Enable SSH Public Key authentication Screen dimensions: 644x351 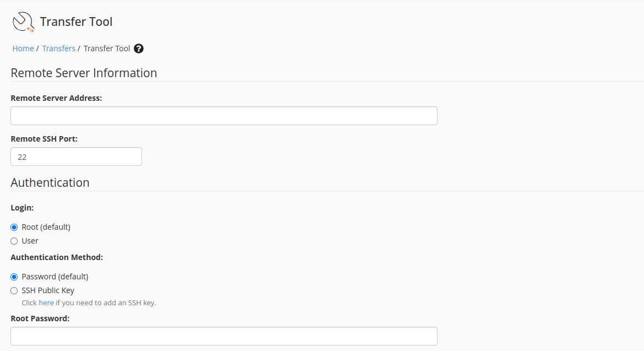click(14, 290)
